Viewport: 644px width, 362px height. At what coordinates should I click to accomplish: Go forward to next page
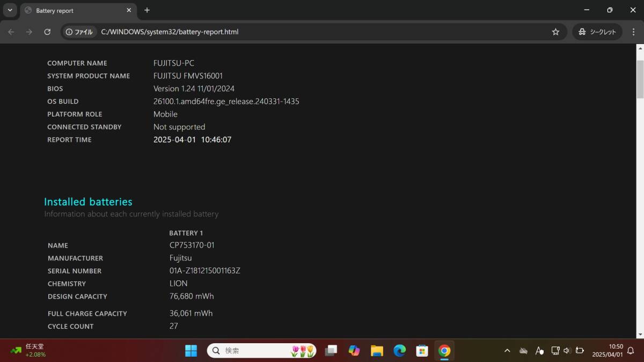pyautogui.click(x=29, y=32)
